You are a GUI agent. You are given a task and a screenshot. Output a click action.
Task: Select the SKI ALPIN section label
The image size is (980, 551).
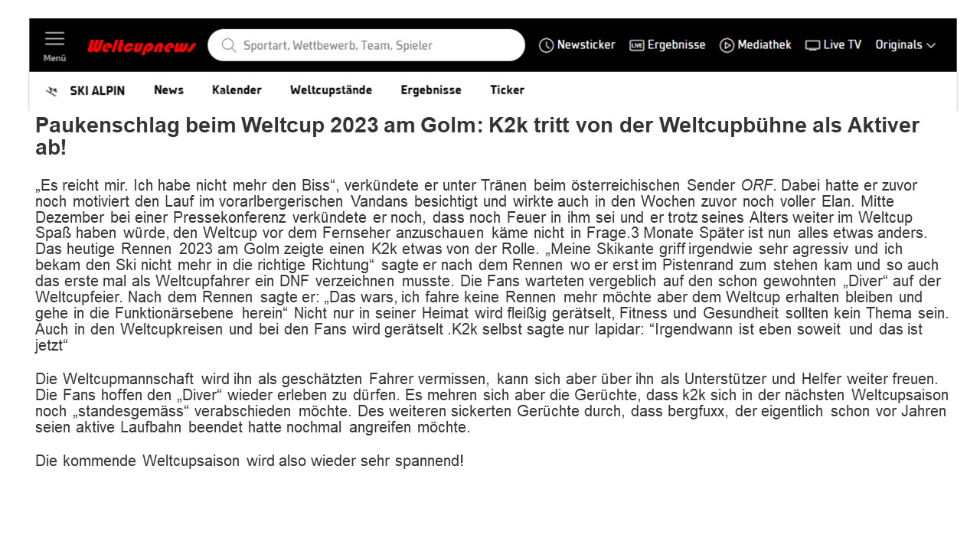click(97, 90)
